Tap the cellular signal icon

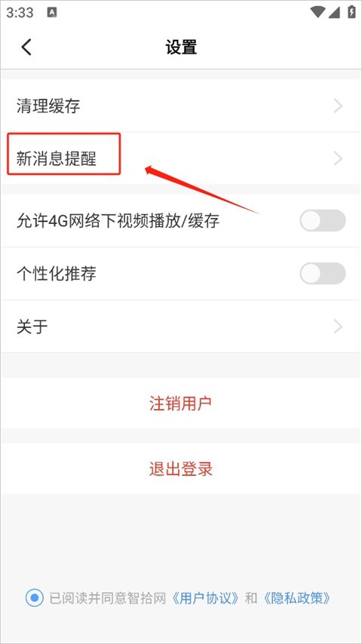pyautogui.click(x=334, y=12)
